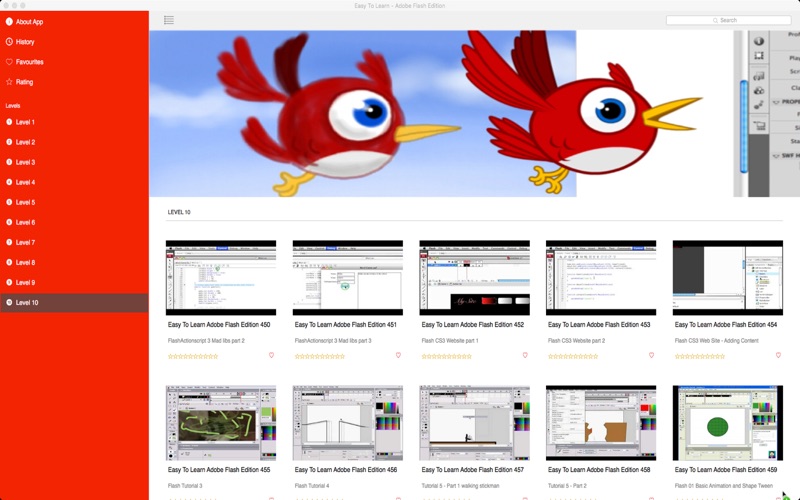Open thumbnail for Edition 455 video

221,423
